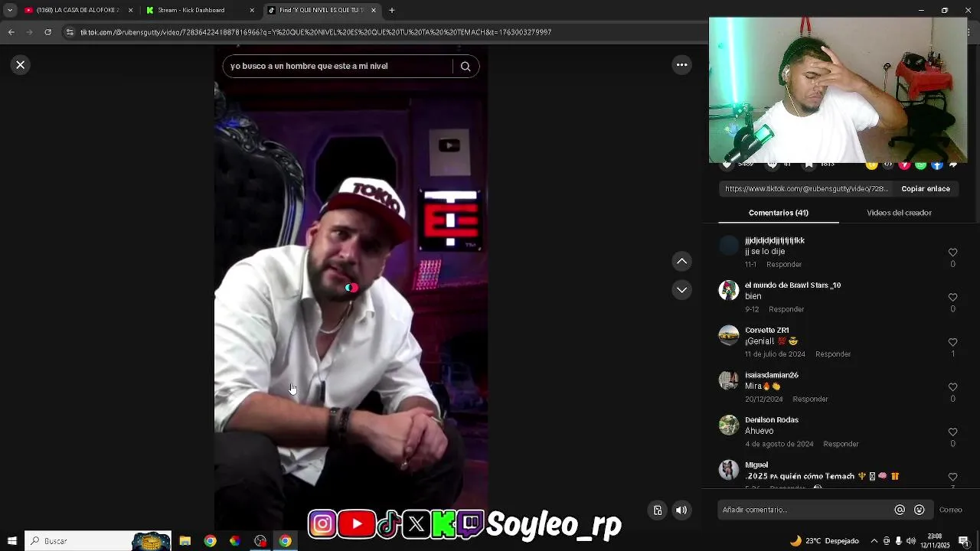Close the LA CASA DE ALOFOKE browser tab
The image size is (980, 551).
130,10
